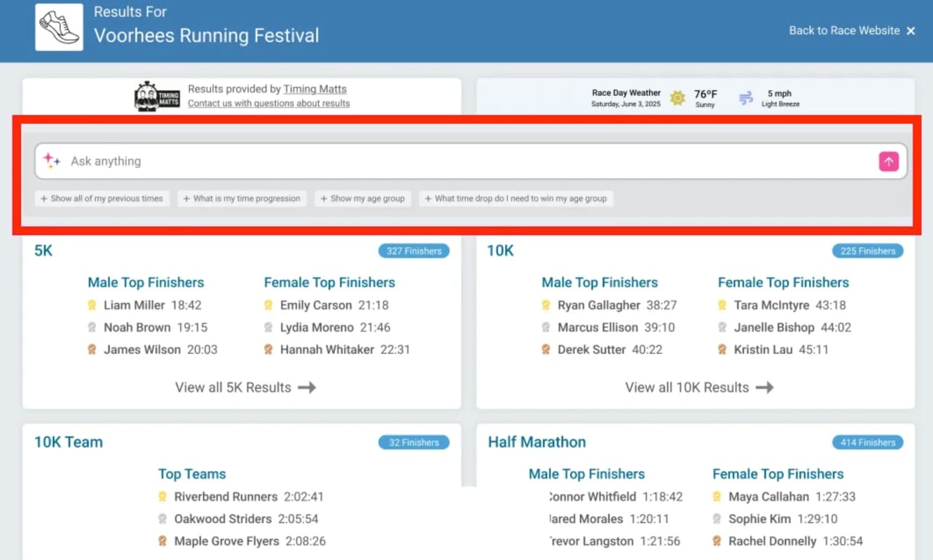
Task: Click the gold medal beside Tara McIntyre
Action: pyautogui.click(x=722, y=305)
